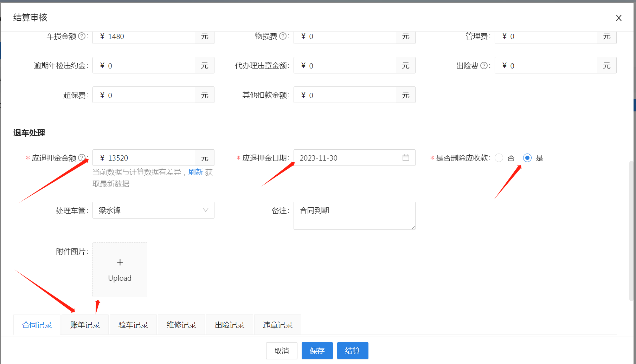Viewport: 636px width, 364px height.
Task: Open the 验车记录 tab
Action: click(x=133, y=325)
